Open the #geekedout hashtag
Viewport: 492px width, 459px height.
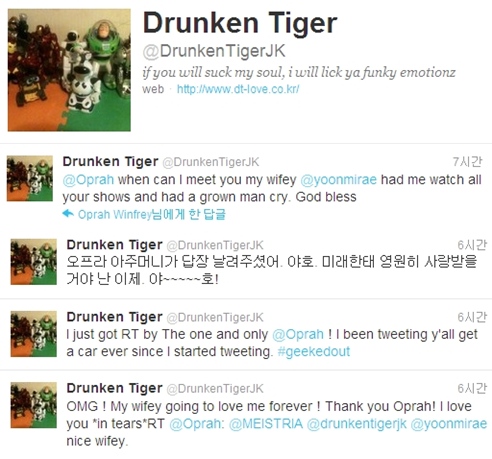point(314,352)
